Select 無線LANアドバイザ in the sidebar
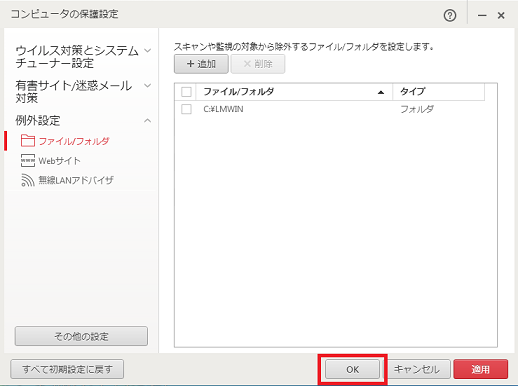The height and width of the screenshot is (386, 518). [x=76, y=180]
